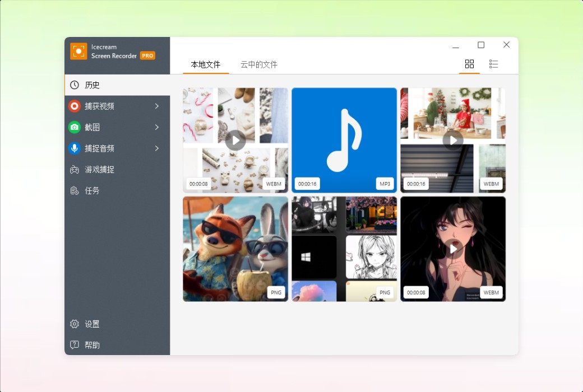Expand the 捕获视频 submenu chevron
Image resolution: width=583 pixels, height=392 pixels.
click(x=158, y=106)
